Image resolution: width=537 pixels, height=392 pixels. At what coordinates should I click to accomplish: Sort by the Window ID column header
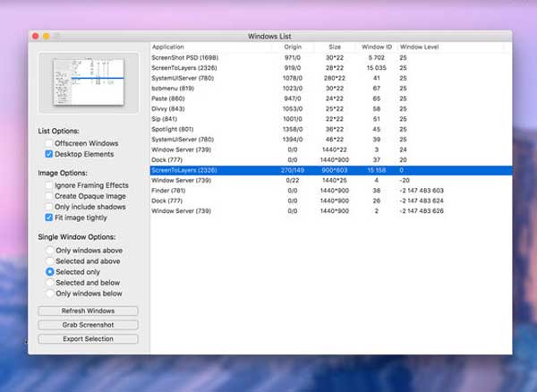377,47
